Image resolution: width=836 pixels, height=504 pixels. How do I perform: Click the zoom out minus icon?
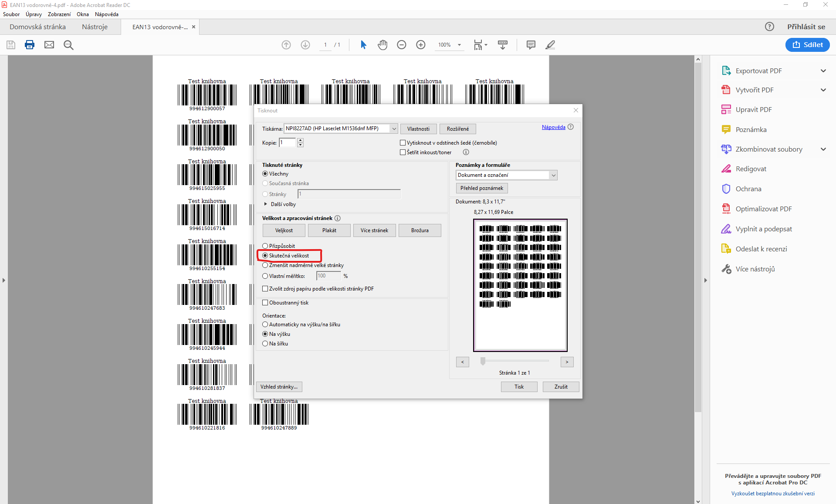click(402, 45)
